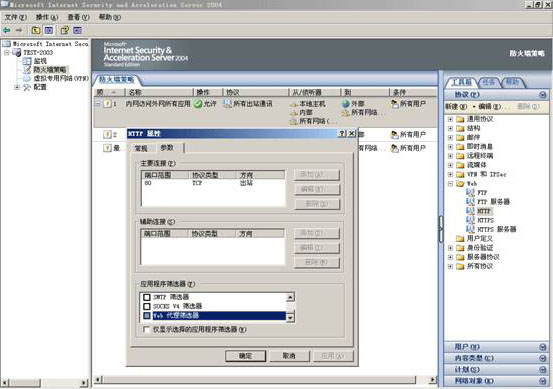Click the forward arrow toolbar icon
553x389 pixels.
point(19,30)
